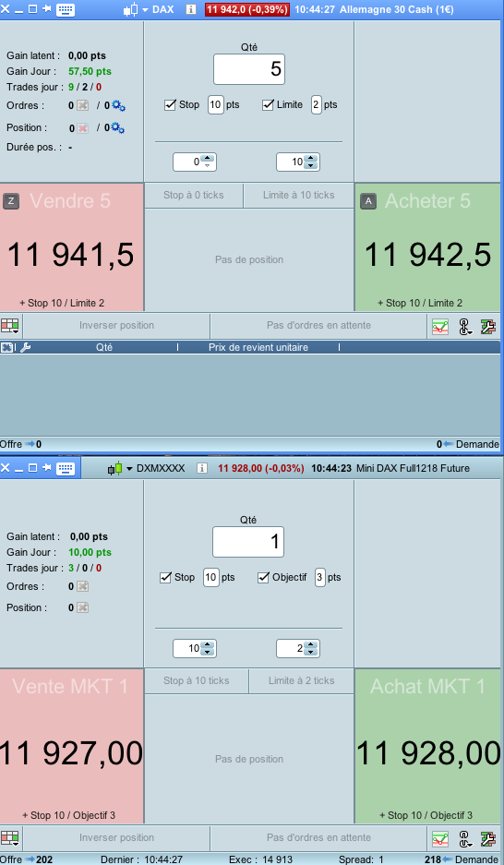This screenshot has width=504, height=865.
Task: Click Inverser position in DXMXXXX window
Action: coord(116,838)
